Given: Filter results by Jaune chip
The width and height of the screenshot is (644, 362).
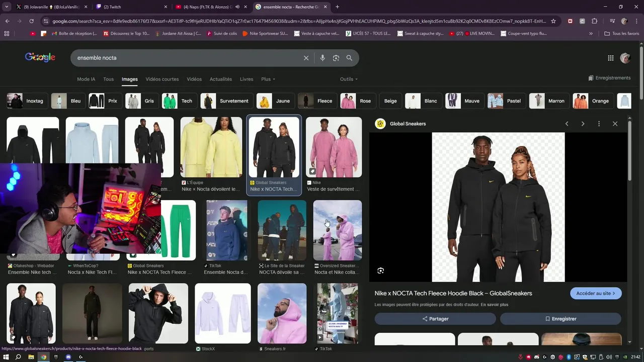Looking at the screenshot, I should (x=275, y=101).
